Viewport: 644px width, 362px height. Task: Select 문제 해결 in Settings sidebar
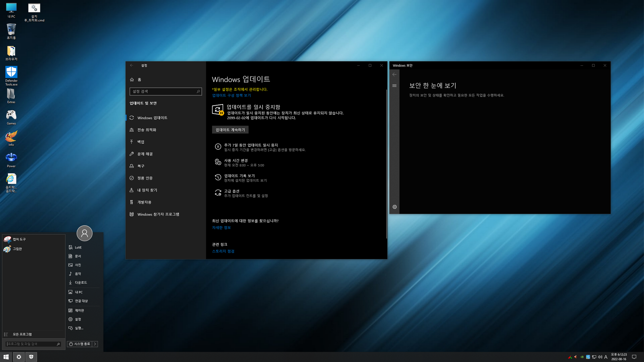tap(166, 154)
